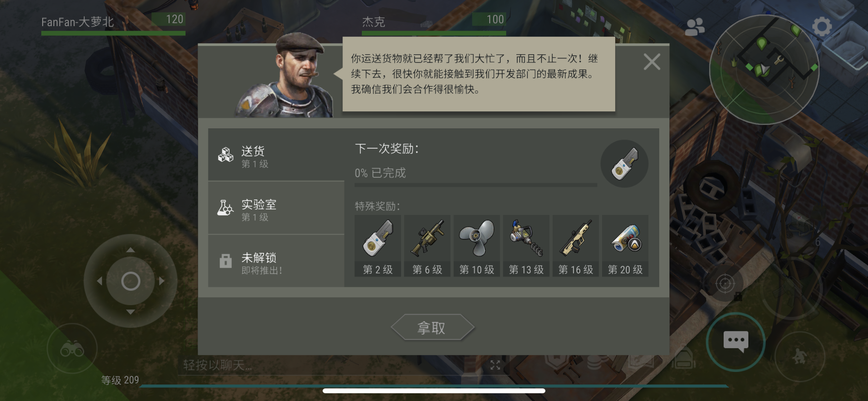Image resolution: width=868 pixels, height=401 pixels.
Task: Select the locked 未解锁 tab
Action: (x=276, y=262)
